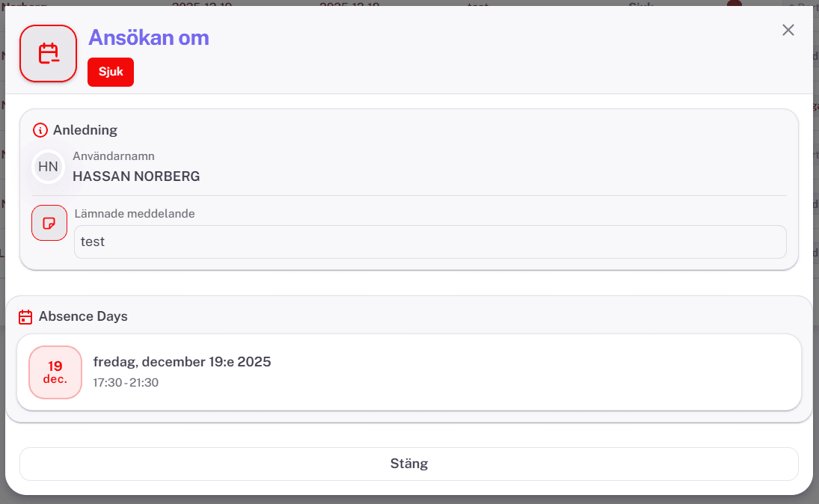819x504 pixels.
Task: Click the info icon next to Anledning
Action: point(40,130)
